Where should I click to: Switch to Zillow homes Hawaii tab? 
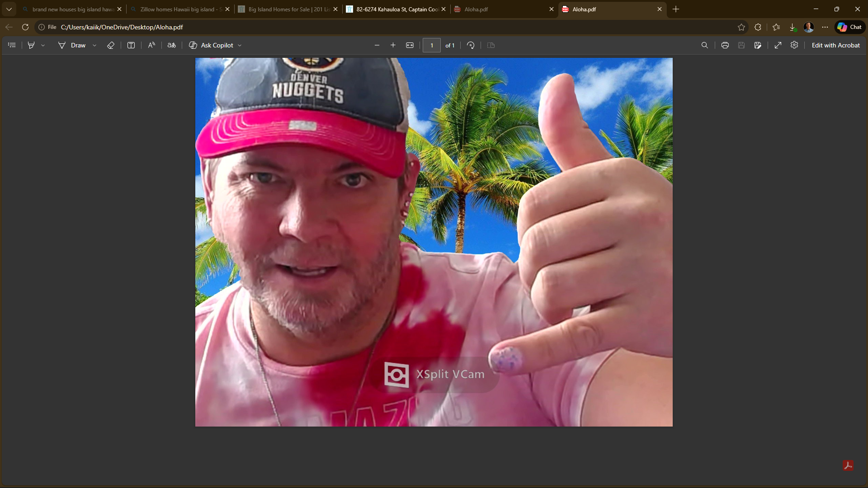pyautogui.click(x=179, y=9)
